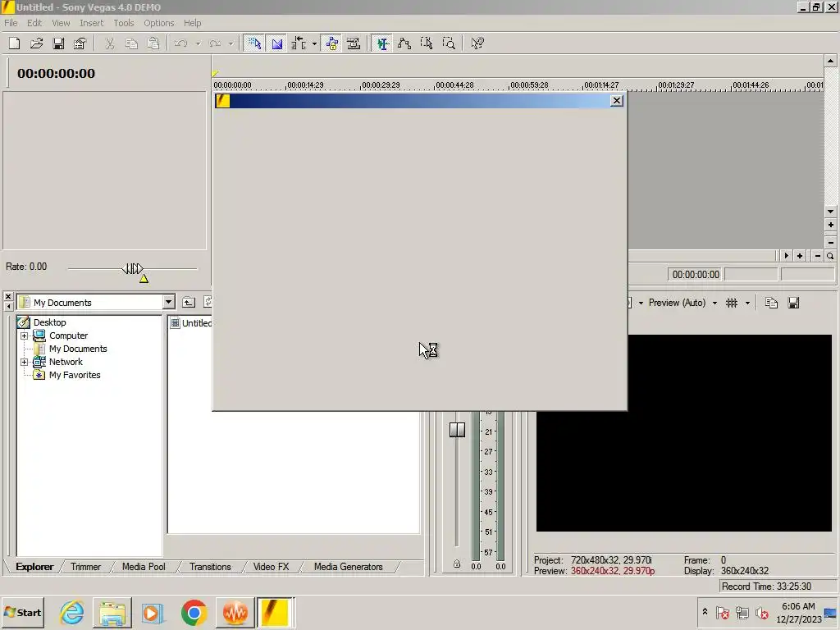Select the Selection Edit tool

tap(427, 43)
